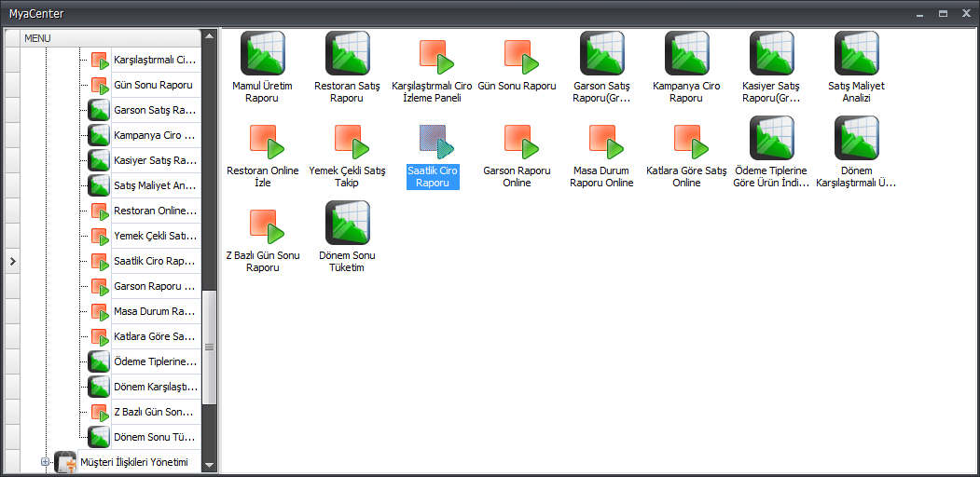Select Satış Maliyet An… tree item
The height and width of the screenshot is (477, 980).
point(156,185)
